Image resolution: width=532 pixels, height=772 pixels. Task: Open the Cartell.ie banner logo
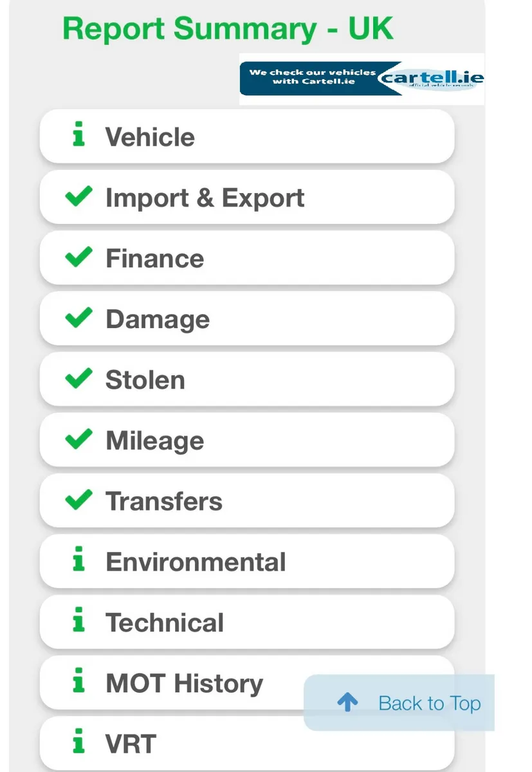click(362, 79)
